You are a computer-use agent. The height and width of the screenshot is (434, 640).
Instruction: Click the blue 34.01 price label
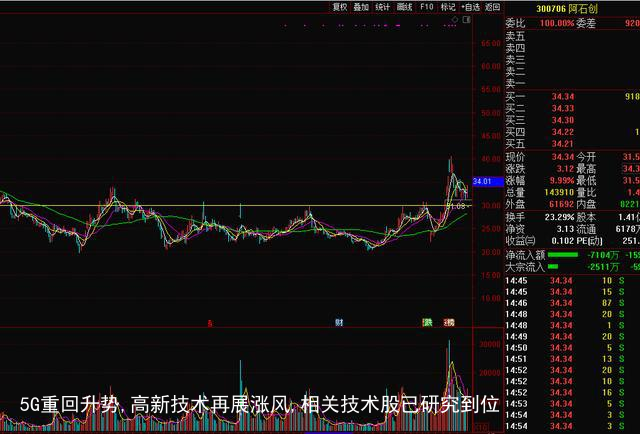point(488,181)
